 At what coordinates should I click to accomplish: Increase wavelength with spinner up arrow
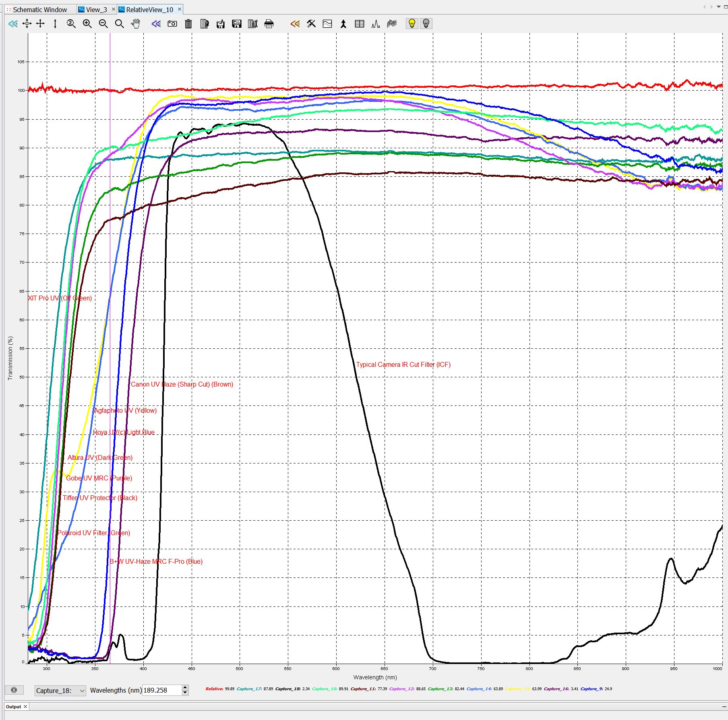pyautogui.click(x=185, y=687)
